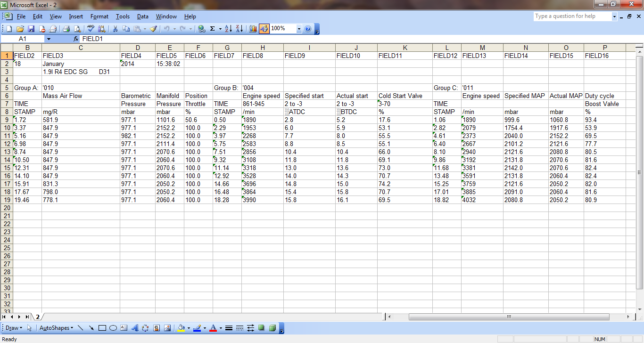Click the Draw menu button
Viewport: 644px width, 343px height.
(x=14, y=328)
